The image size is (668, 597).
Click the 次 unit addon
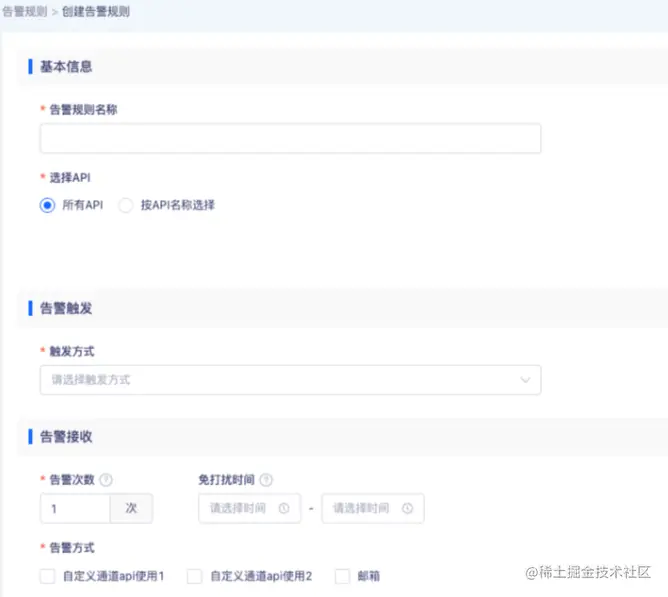(x=131, y=508)
